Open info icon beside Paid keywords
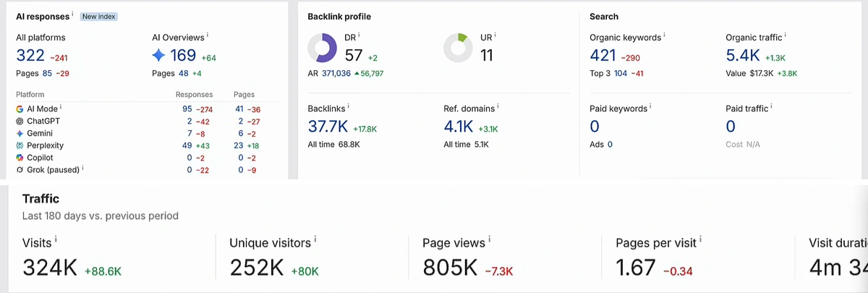868x293 pixels. (x=650, y=106)
